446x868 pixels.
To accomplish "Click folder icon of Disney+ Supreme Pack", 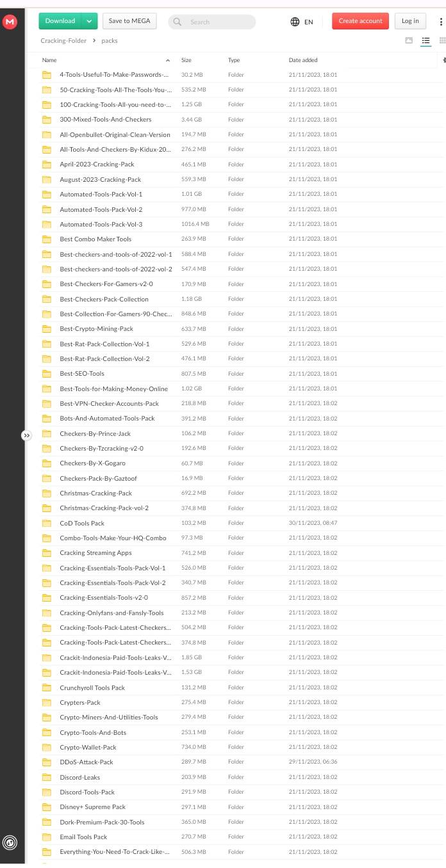I will 47,807.
